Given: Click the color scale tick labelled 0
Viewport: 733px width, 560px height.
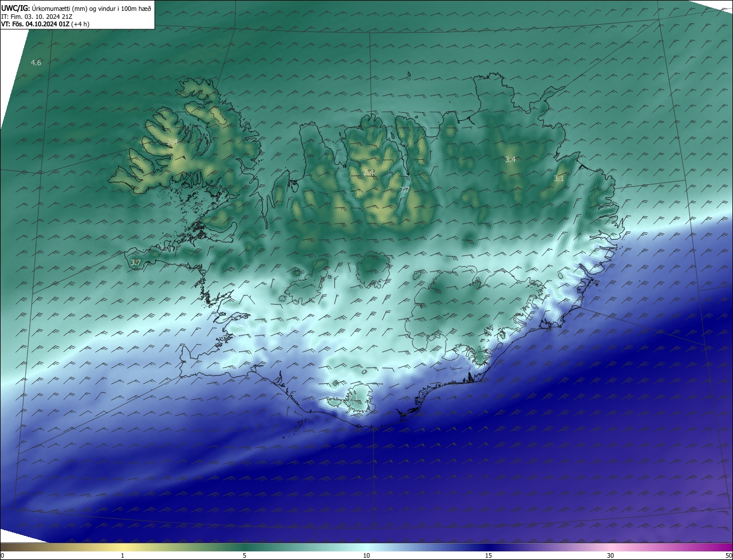Looking at the screenshot, I should point(2,555).
